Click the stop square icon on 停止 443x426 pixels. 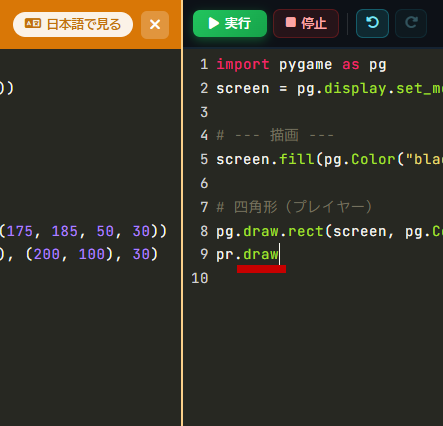291,23
